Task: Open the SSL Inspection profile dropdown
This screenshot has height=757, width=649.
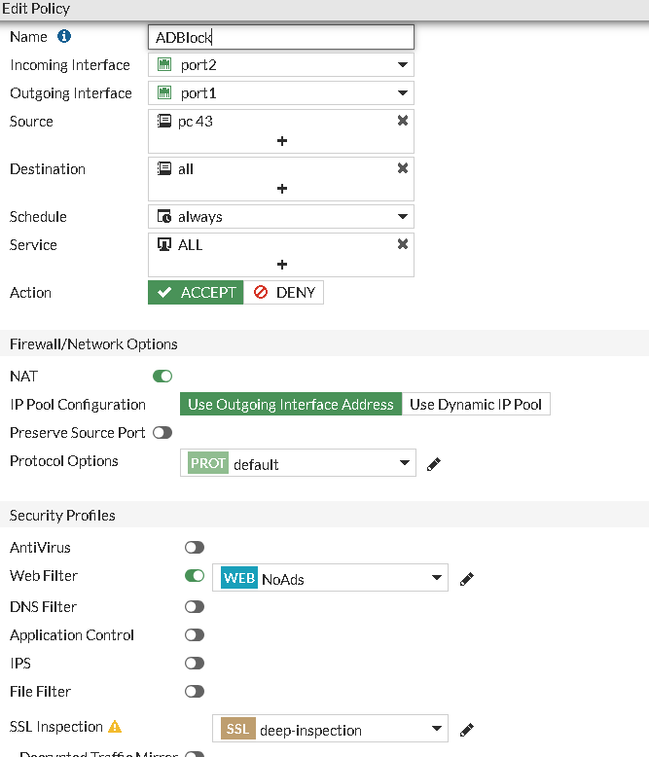Action: [x=329, y=730]
